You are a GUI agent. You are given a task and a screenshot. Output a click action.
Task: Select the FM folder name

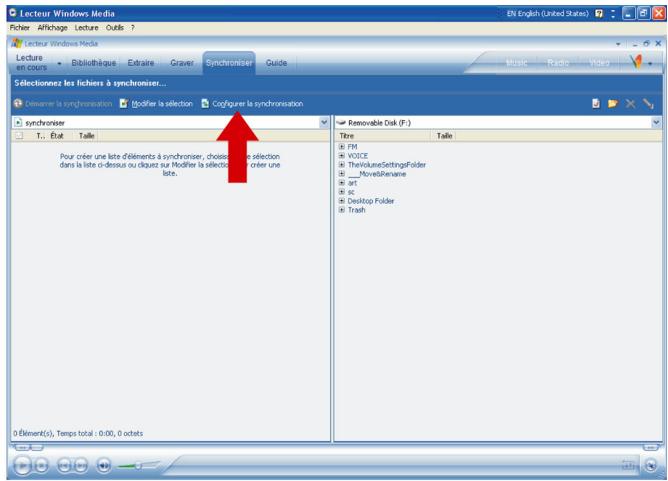[x=352, y=147]
